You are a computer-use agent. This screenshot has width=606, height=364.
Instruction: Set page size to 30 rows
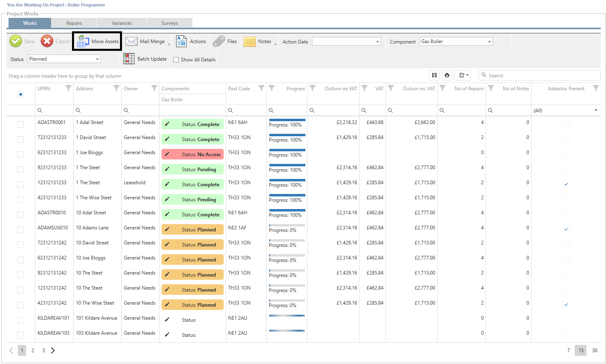595,351
